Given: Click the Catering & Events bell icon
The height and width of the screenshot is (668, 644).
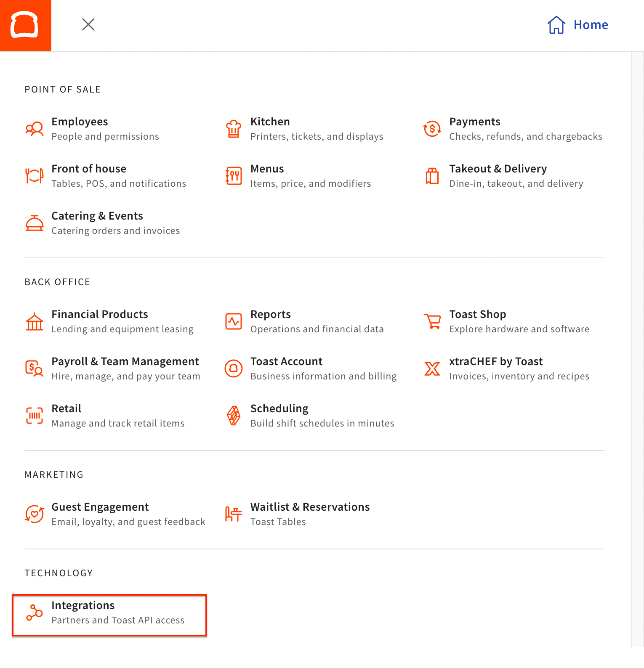Looking at the screenshot, I should point(35,223).
